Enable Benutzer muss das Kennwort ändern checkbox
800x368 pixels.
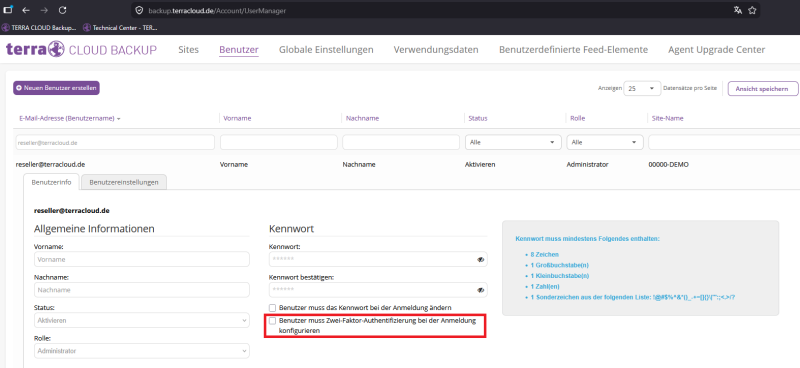(x=272, y=308)
